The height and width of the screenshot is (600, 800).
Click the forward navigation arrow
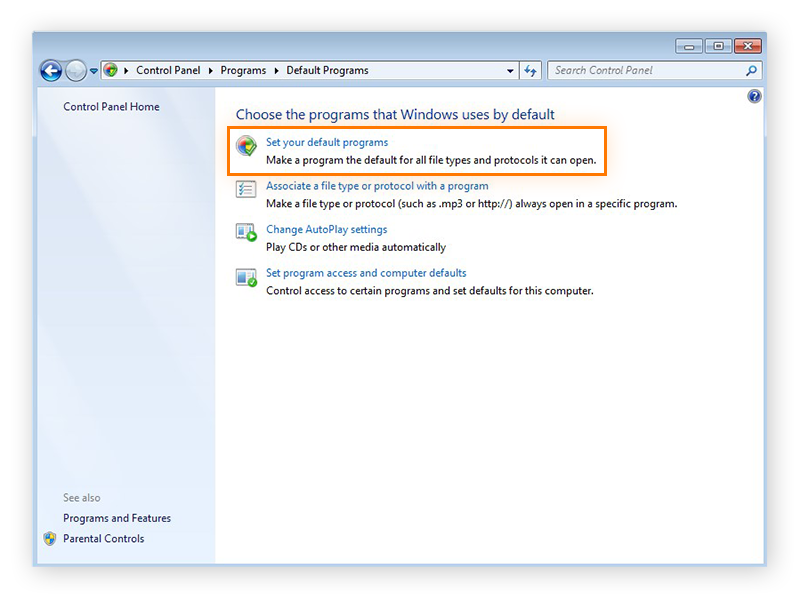pyautogui.click(x=76, y=71)
